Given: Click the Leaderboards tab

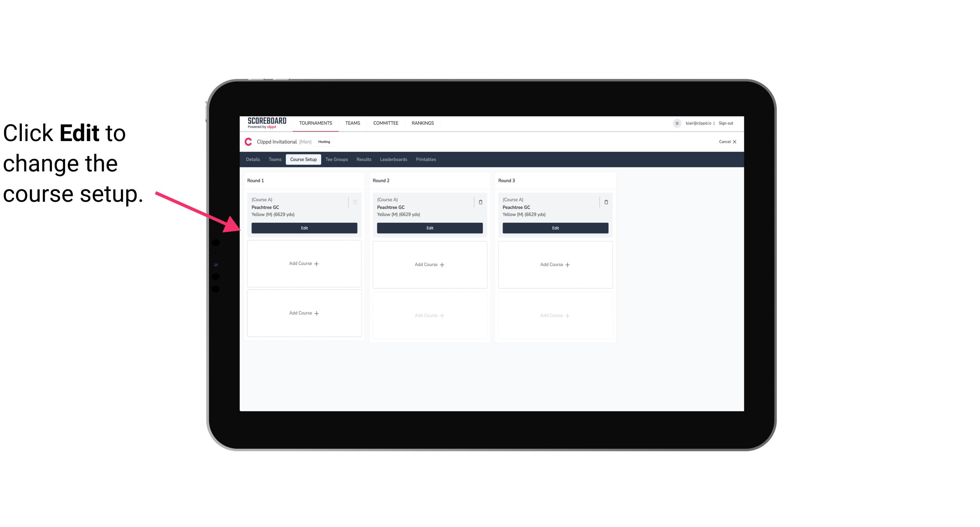Looking at the screenshot, I should point(393,159).
